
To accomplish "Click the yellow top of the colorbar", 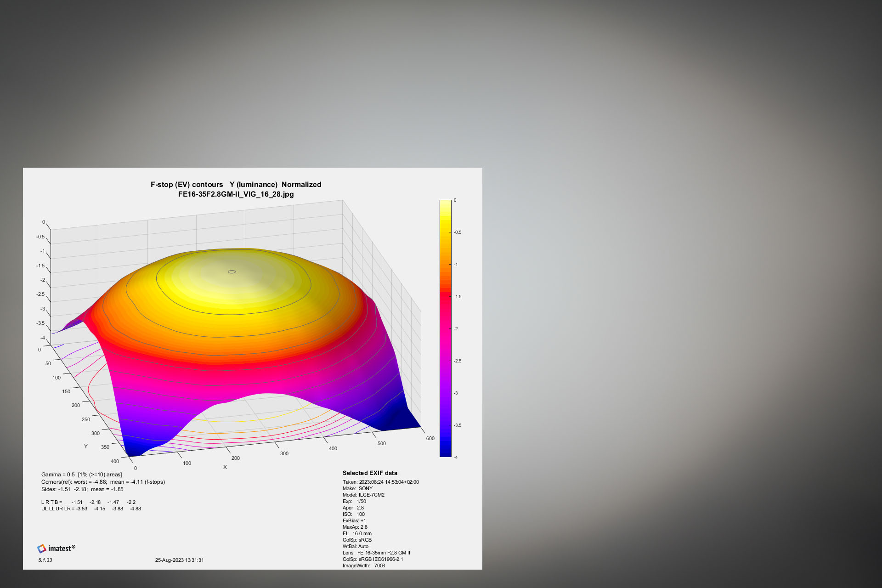I will coord(445,207).
